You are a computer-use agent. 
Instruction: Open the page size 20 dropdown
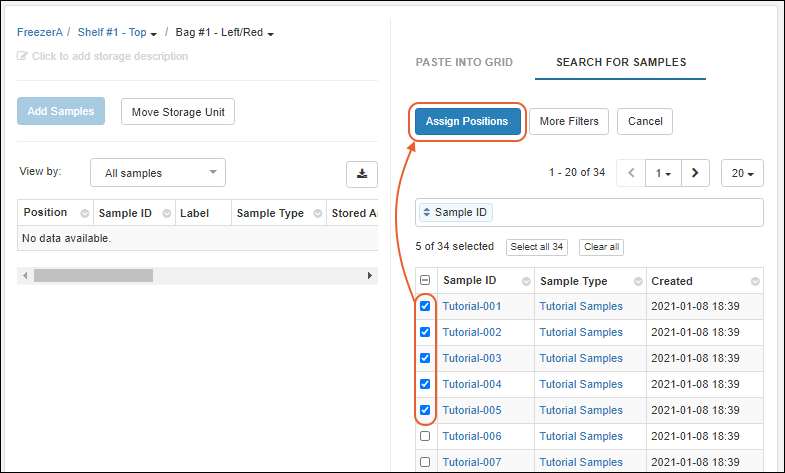pos(742,173)
